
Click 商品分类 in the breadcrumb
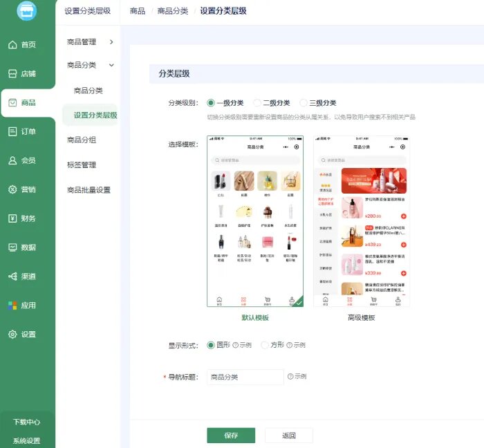(x=171, y=11)
